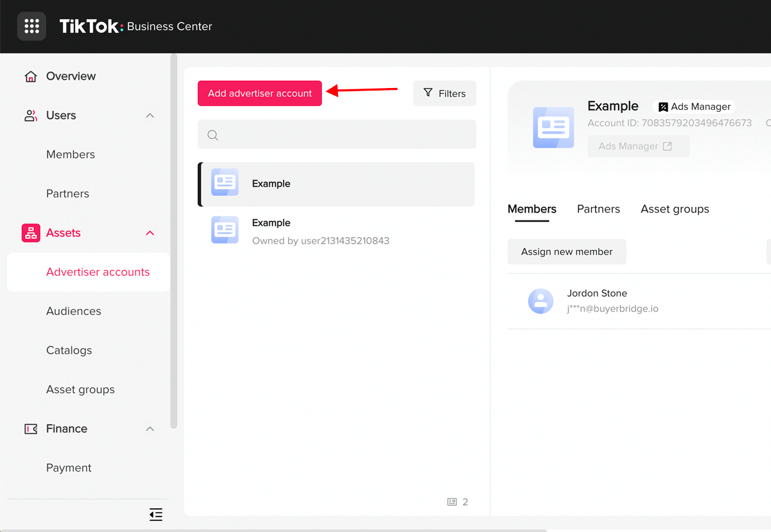The width and height of the screenshot is (771, 532).
Task: Open the app grid launcher icon
Action: pos(31,26)
